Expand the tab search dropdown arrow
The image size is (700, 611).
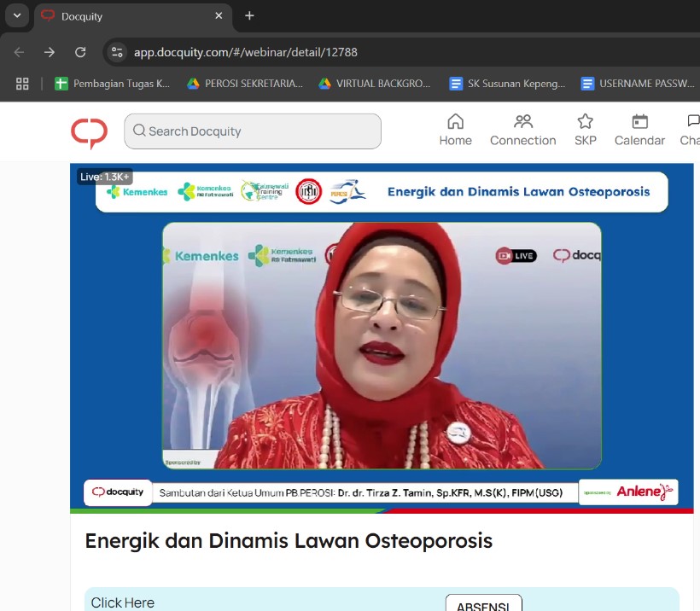pos(16,15)
